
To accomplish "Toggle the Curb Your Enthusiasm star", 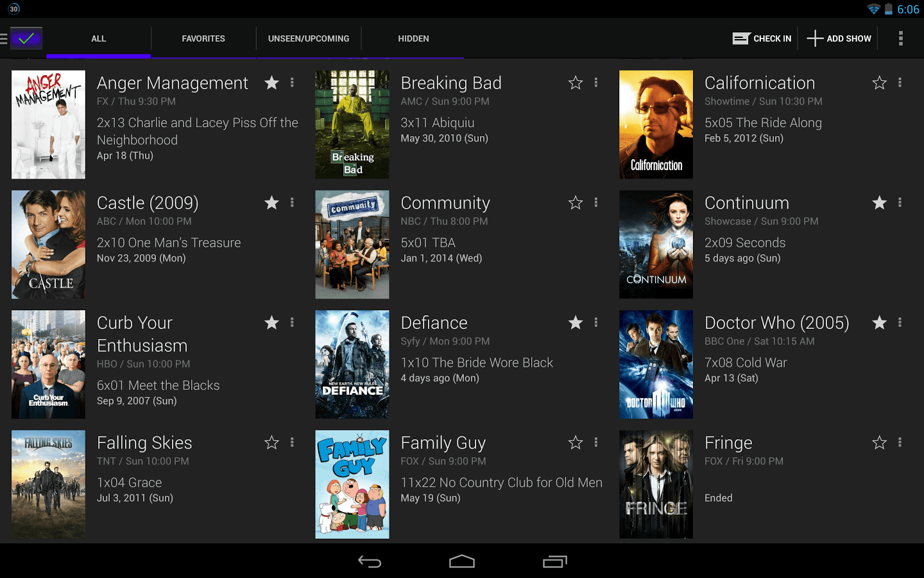I will pos(272,322).
